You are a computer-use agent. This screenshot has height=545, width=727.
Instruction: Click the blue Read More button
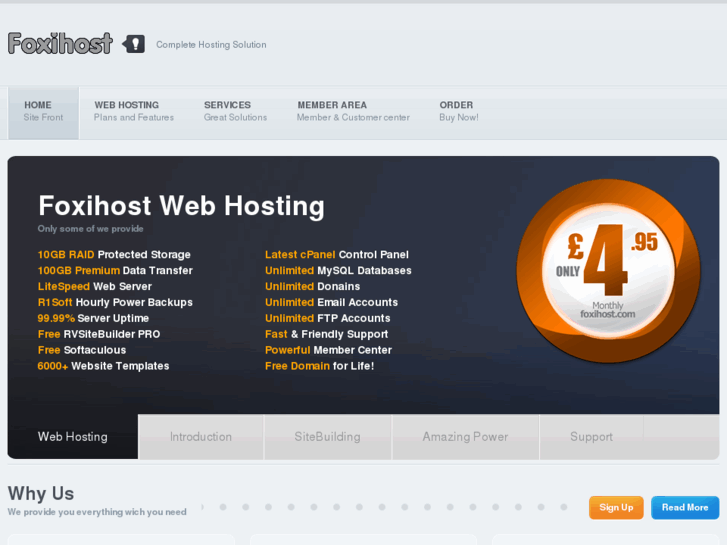[685, 507]
